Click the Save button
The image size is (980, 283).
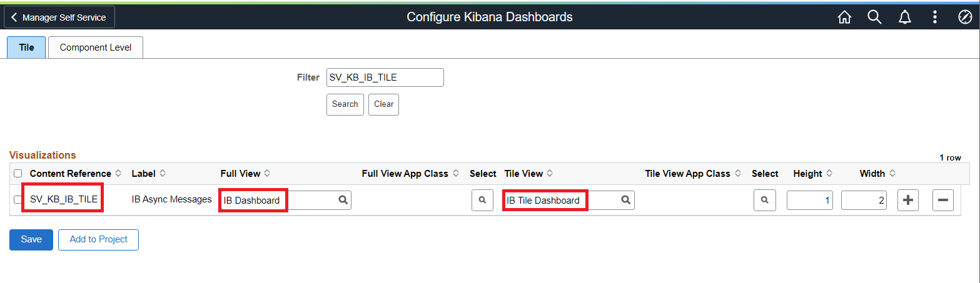pyautogui.click(x=31, y=239)
